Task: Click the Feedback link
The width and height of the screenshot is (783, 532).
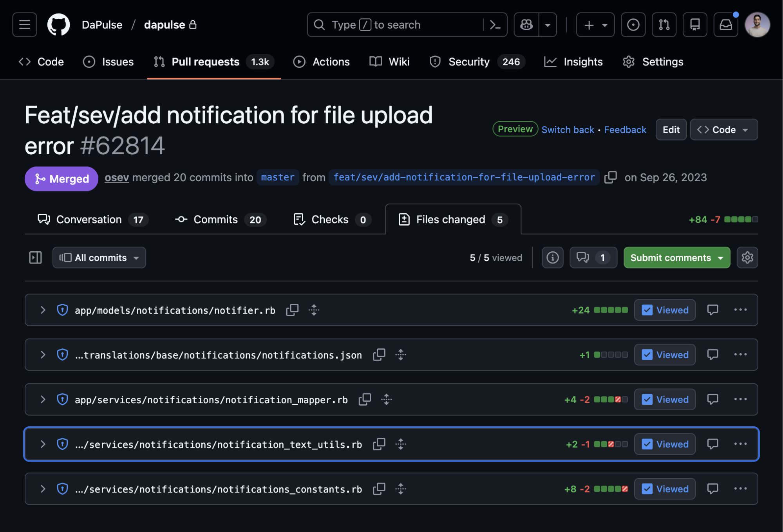Action: point(625,130)
